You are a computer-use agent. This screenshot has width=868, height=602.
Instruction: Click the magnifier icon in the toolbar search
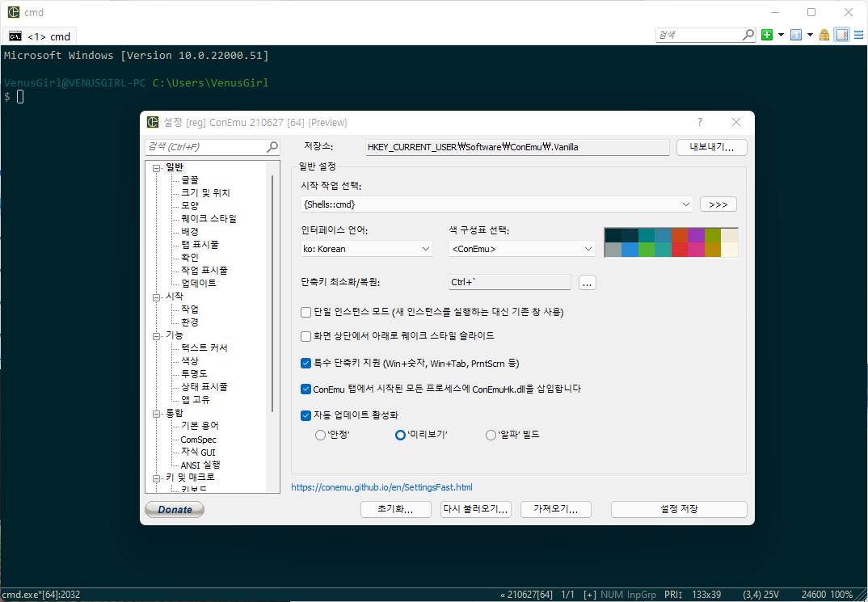[x=748, y=34]
